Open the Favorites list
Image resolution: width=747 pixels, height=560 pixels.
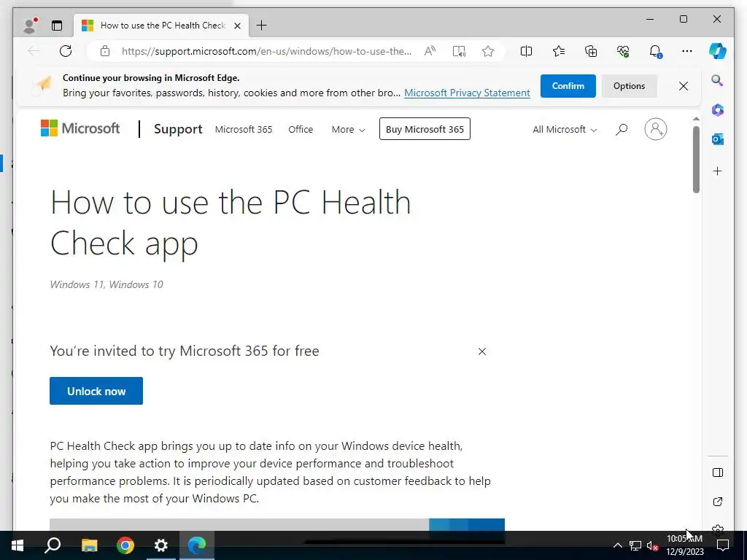558,51
